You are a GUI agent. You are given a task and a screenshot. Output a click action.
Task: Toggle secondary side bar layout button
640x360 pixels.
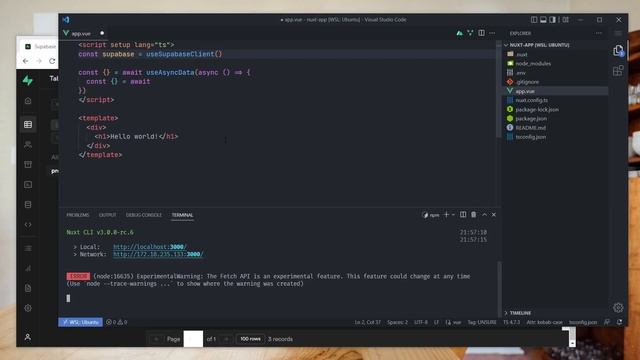pyautogui.click(x=553, y=20)
